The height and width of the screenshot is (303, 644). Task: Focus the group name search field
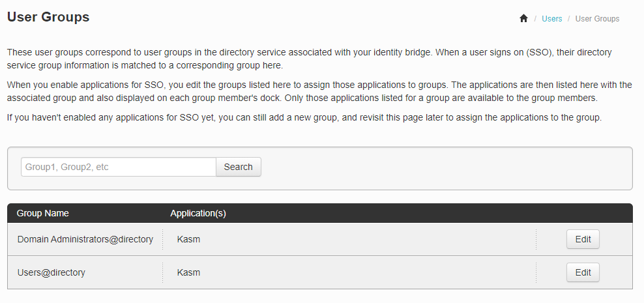click(x=119, y=167)
